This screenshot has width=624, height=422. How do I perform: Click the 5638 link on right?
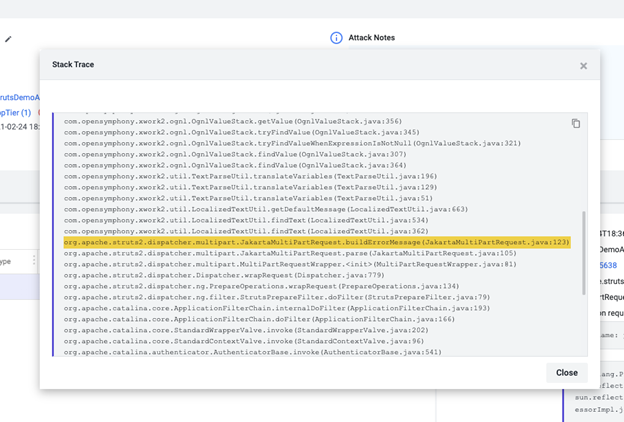click(609, 266)
